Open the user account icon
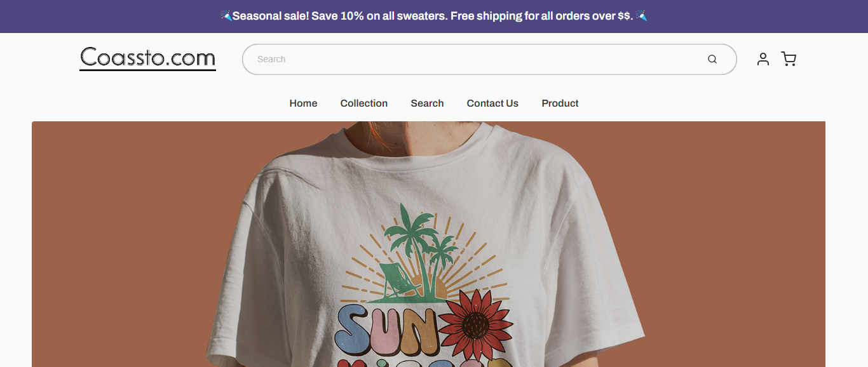The image size is (868, 367). click(763, 59)
